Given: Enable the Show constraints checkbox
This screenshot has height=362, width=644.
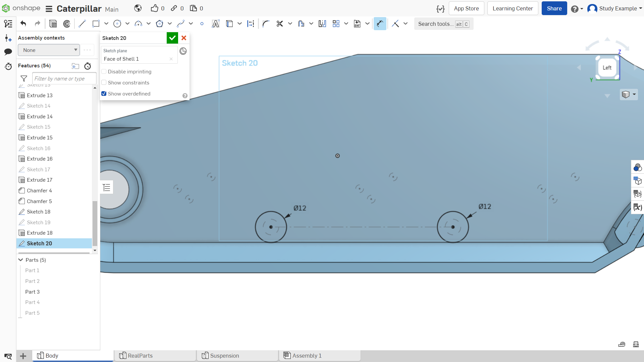Looking at the screenshot, I should (104, 83).
